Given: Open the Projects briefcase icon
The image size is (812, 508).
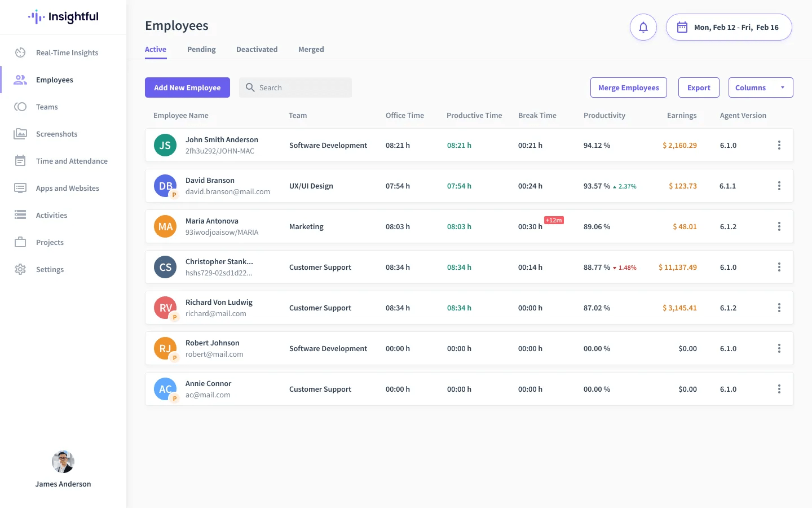Looking at the screenshot, I should tap(20, 242).
